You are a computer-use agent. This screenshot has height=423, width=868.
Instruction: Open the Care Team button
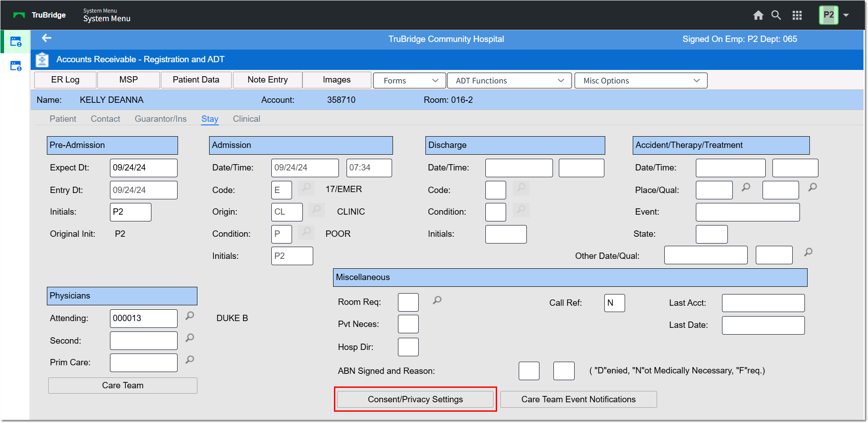(x=123, y=386)
